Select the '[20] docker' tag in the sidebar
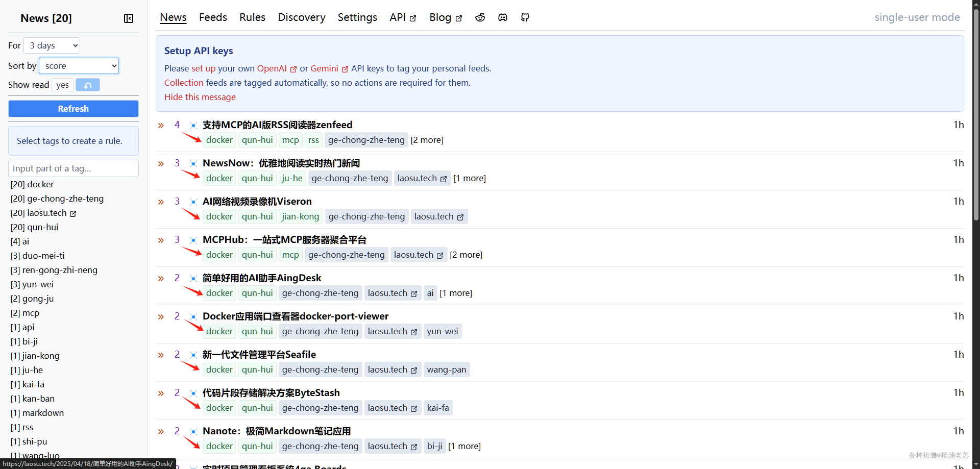This screenshot has height=469, width=980. [32, 184]
